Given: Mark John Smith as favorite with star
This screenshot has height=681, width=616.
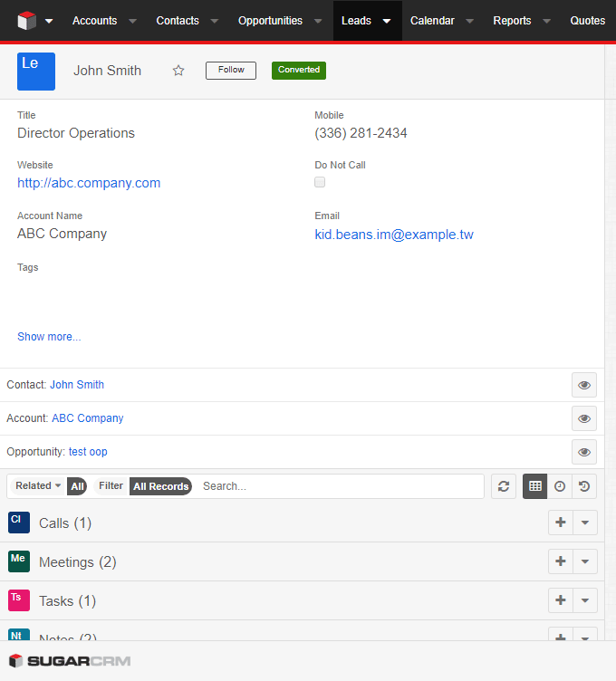Looking at the screenshot, I should [x=178, y=71].
